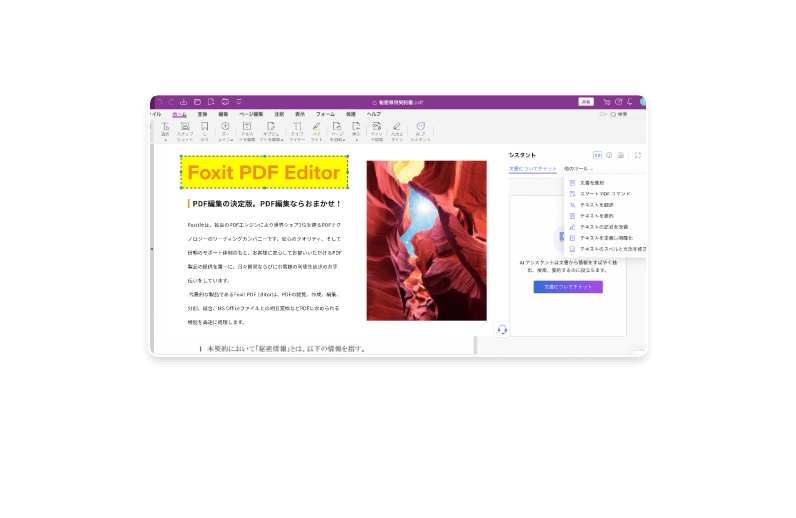Click the テキストを編集 tool
796x518 pixels.
click(x=247, y=132)
